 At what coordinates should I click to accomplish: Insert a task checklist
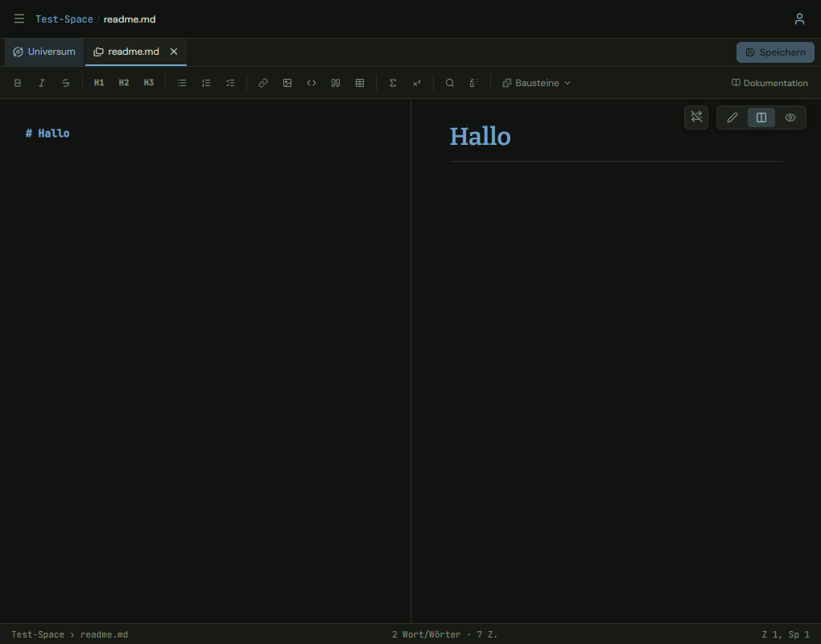coord(230,83)
